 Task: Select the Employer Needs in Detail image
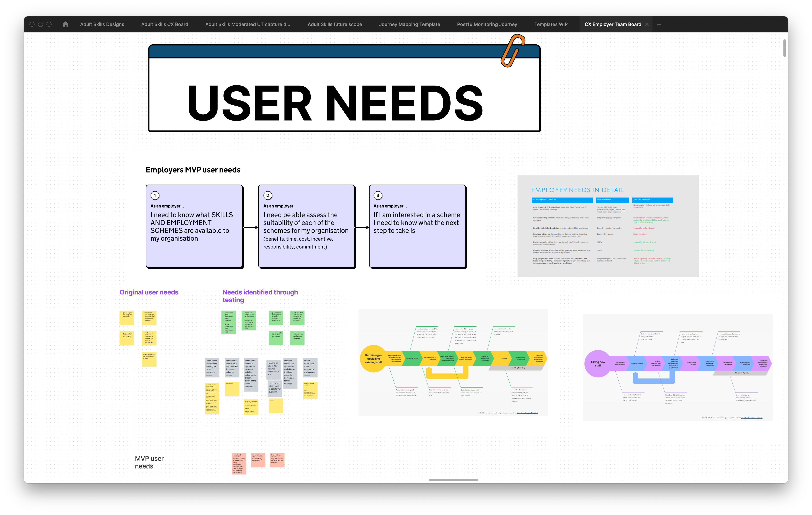pyautogui.click(x=608, y=225)
